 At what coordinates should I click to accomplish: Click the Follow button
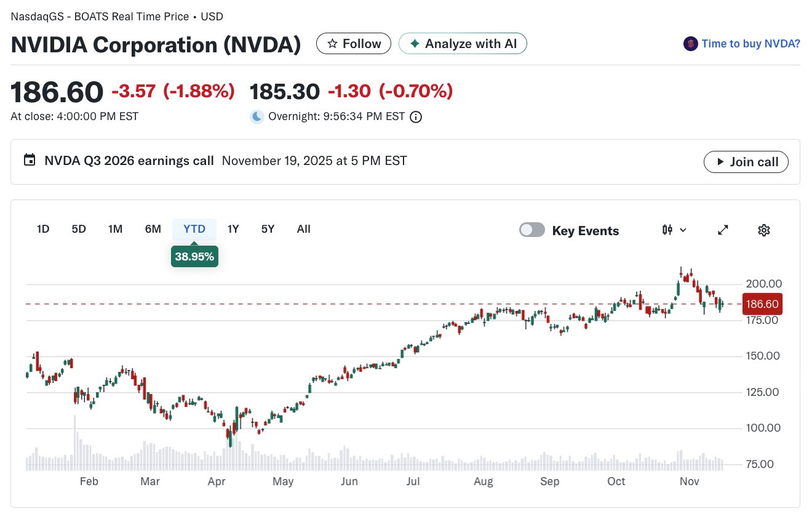click(x=354, y=44)
